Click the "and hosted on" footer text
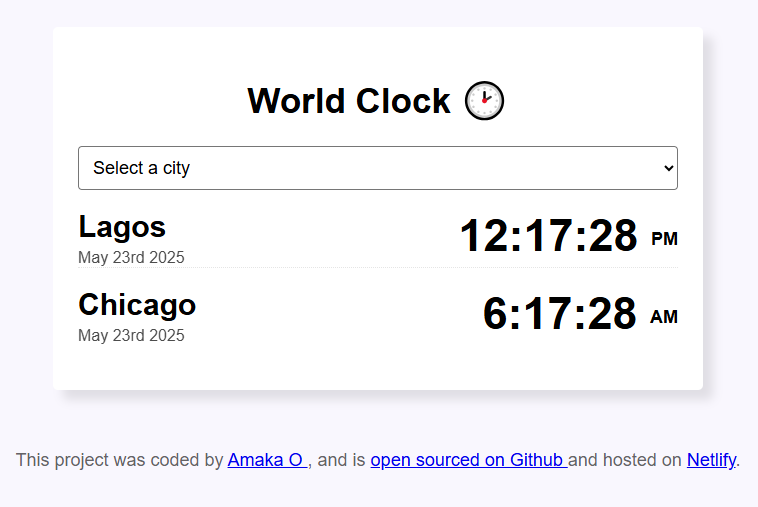Viewport: 758px width, 507px height. point(625,460)
